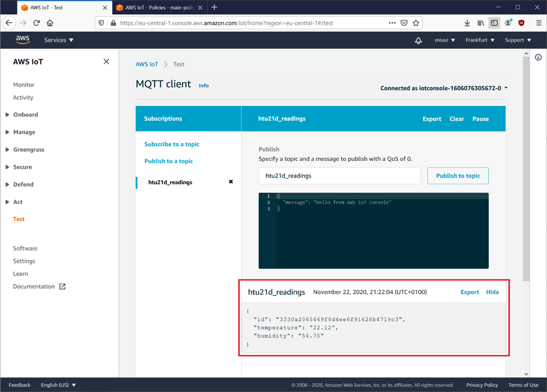Open Activity in the sidebar
Image resolution: width=547 pixels, height=392 pixels.
23,98
